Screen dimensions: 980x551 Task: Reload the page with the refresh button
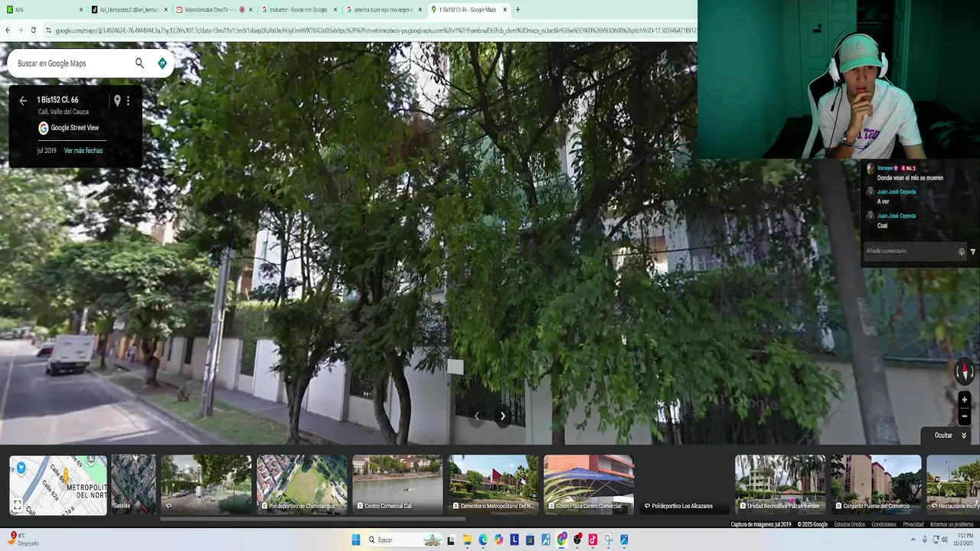33,30
